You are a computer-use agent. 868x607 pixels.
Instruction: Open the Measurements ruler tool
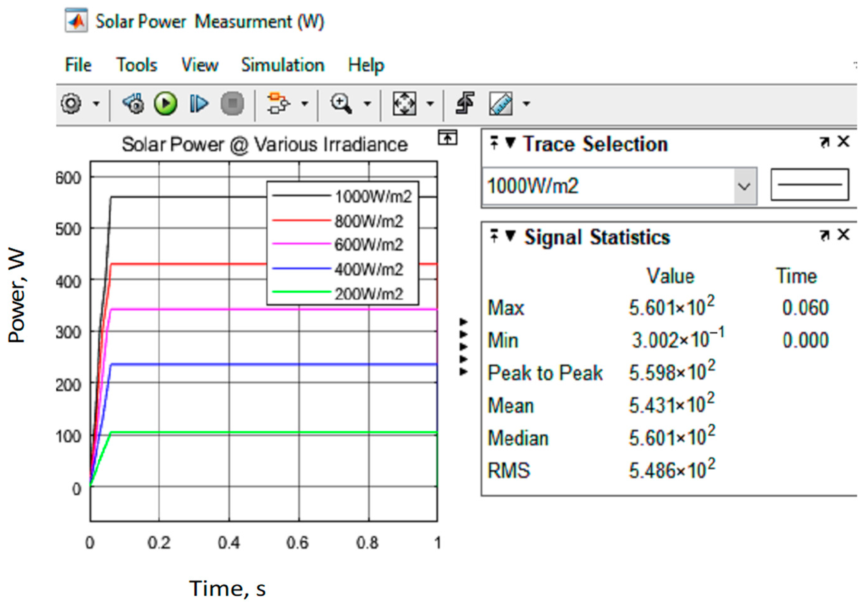pos(501,103)
